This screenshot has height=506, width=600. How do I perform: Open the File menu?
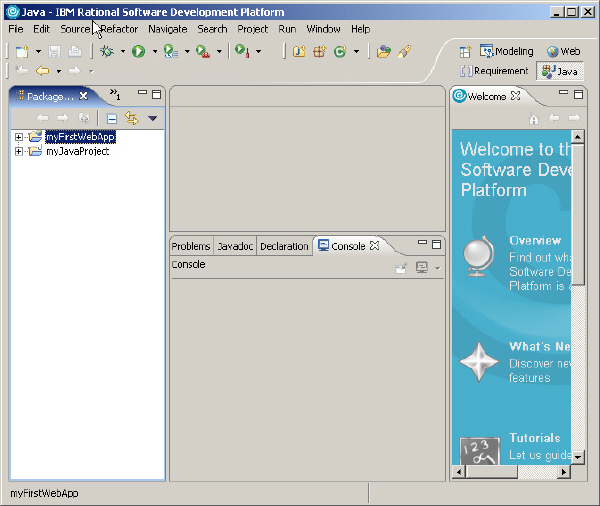(x=16, y=29)
